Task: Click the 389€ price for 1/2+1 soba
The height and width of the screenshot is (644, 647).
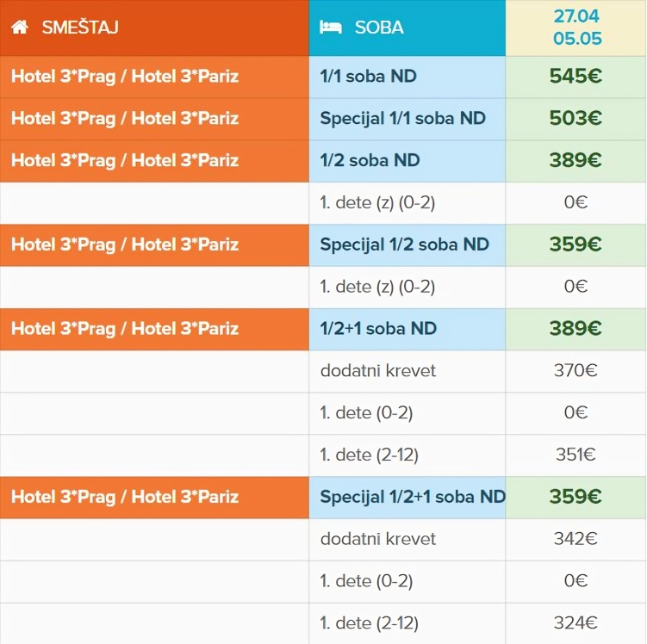Action: pos(575,329)
